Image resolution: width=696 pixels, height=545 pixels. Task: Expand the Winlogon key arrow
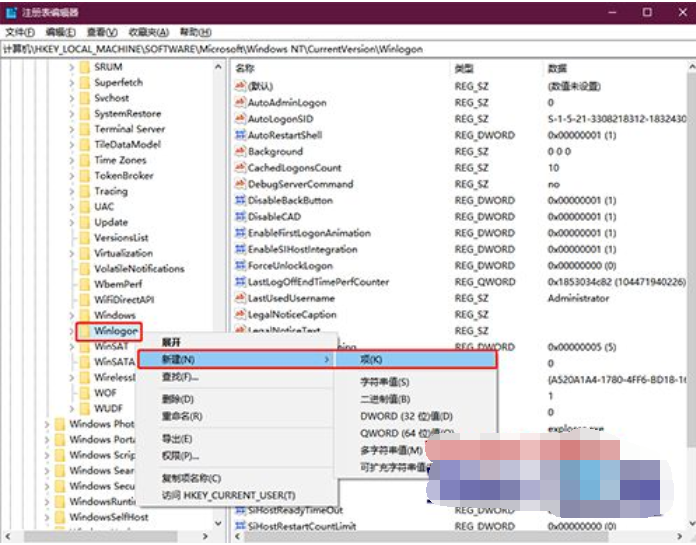point(71,331)
